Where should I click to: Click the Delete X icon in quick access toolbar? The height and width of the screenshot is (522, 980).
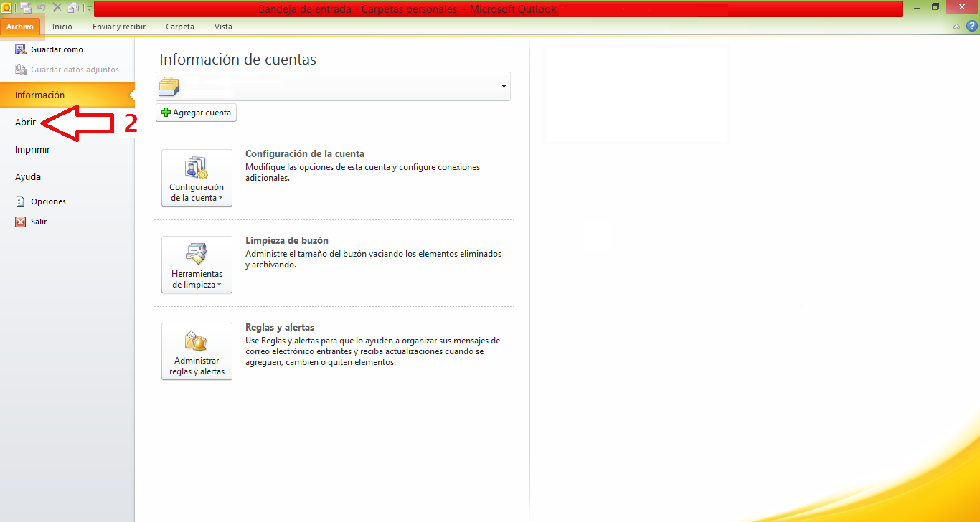point(57,8)
